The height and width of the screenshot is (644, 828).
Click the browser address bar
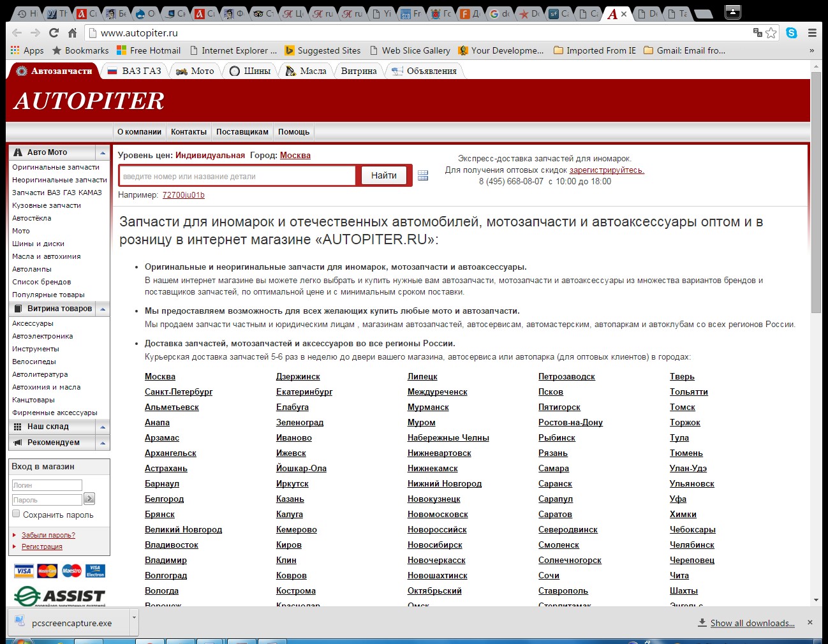pyautogui.click(x=421, y=33)
